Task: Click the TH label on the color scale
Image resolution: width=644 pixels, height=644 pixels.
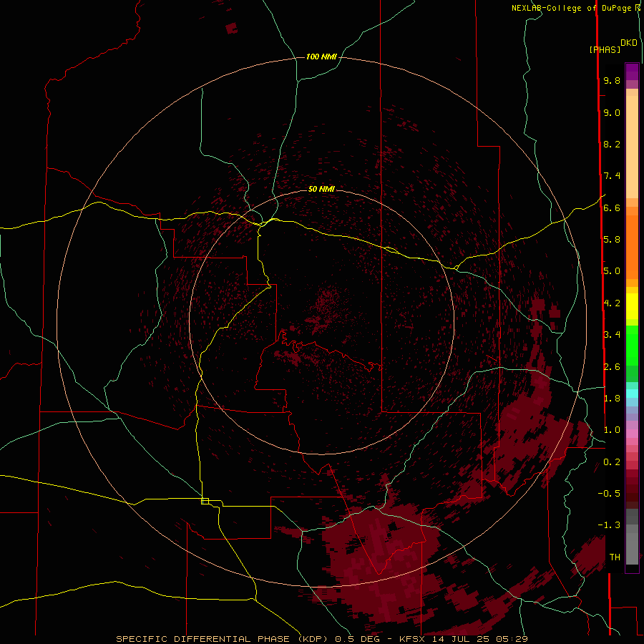Action: [615, 557]
